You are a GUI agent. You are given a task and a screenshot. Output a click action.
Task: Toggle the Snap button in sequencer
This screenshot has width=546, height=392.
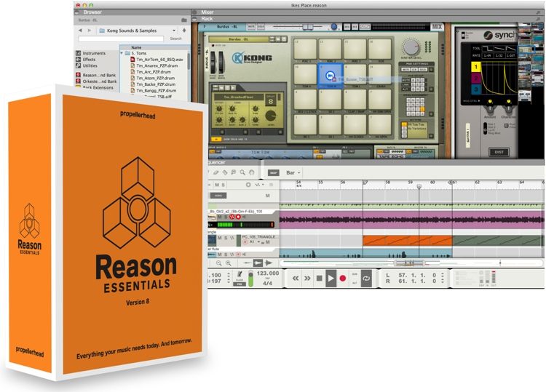pos(273,172)
